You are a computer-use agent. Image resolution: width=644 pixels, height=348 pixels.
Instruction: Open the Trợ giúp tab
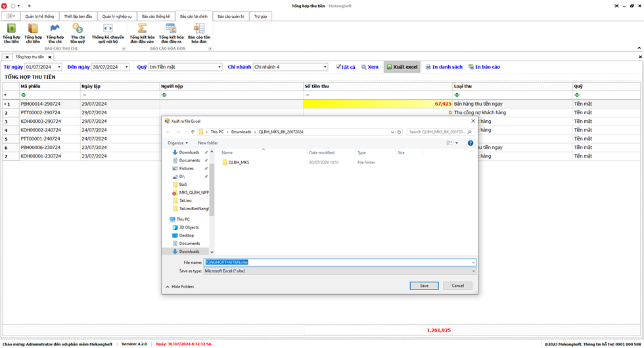point(260,16)
